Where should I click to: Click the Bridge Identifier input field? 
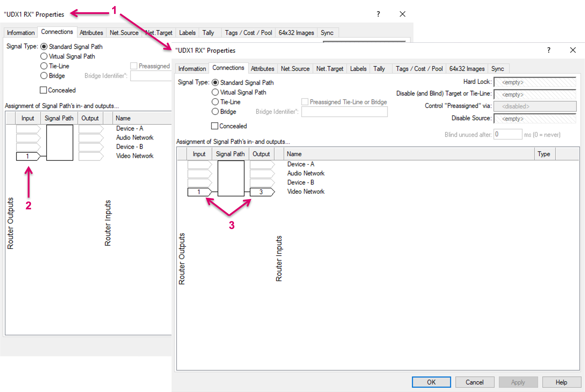click(344, 112)
